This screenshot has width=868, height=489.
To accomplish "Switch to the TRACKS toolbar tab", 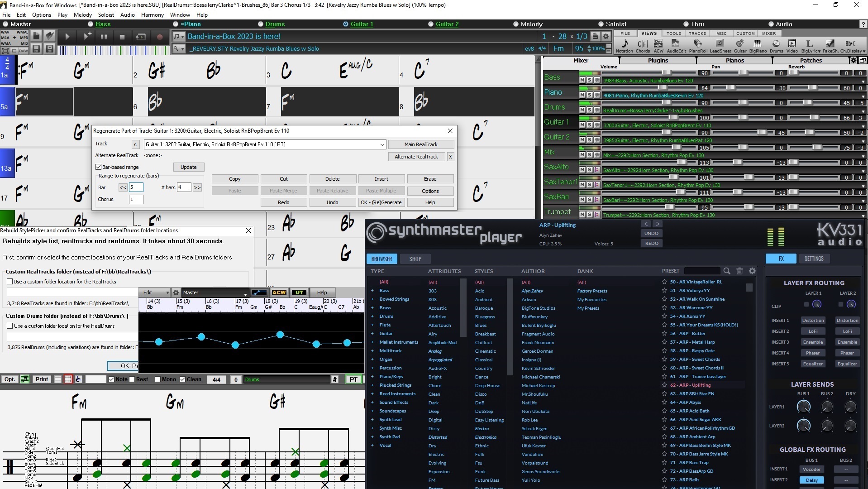I will point(697,34).
